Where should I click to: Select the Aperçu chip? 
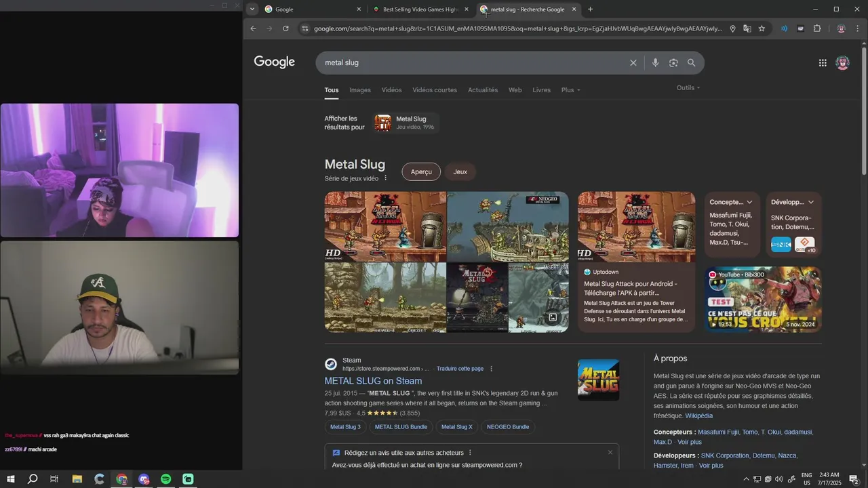[421, 172]
